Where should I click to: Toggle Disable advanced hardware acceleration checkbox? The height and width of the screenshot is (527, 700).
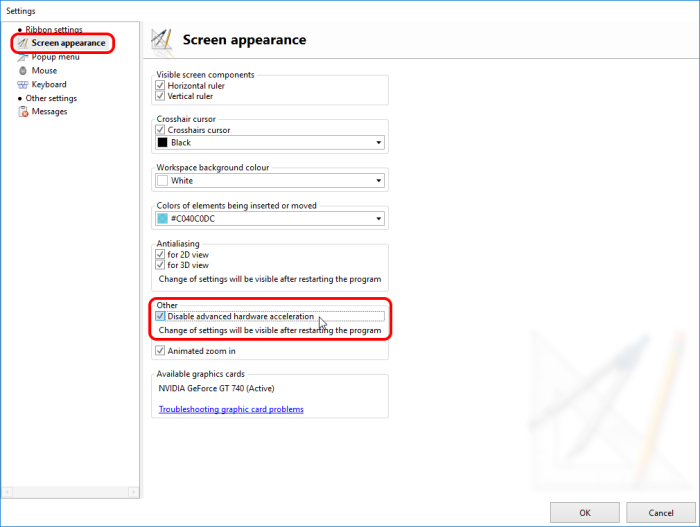point(160,317)
